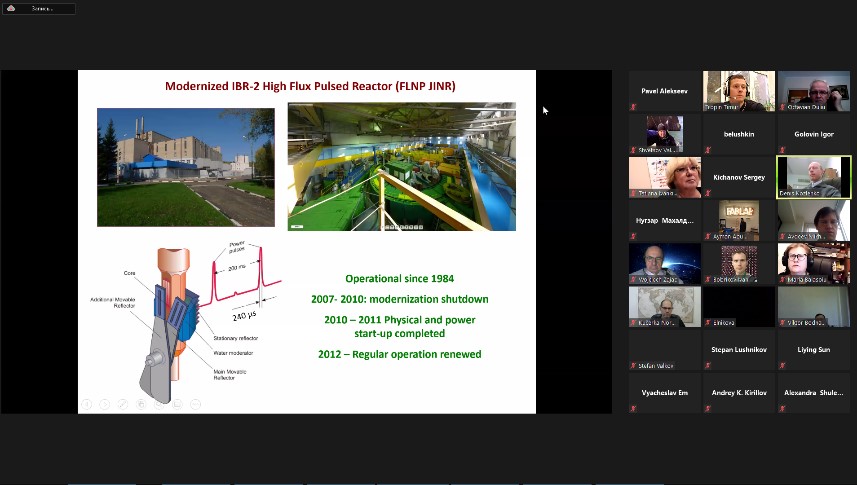The image size is (857, 485).
Task: Select the highlighted active speaker video tile
Action: (813, 177)
